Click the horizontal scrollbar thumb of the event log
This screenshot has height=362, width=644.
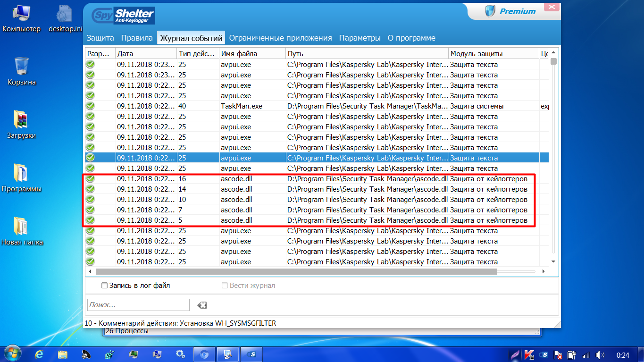tap(296, 271)
